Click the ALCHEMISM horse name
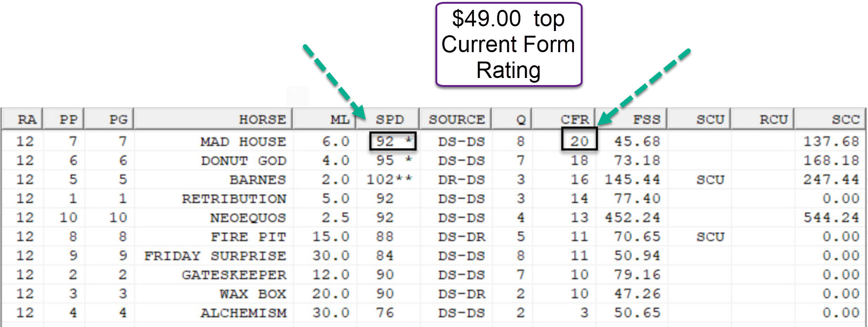 pos(244,313)
